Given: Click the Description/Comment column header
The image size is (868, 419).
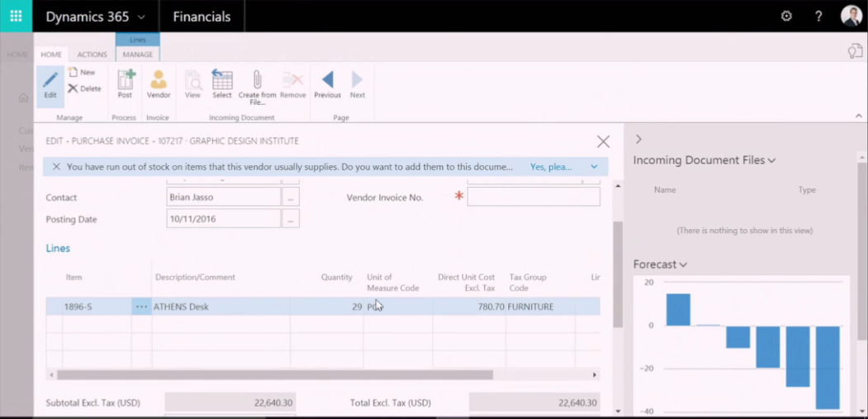Looking at the screenshot, I should point(195,277).
